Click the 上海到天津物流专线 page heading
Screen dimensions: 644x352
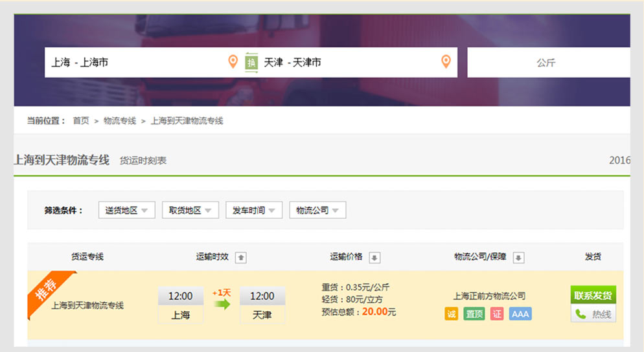pos(62,160)
